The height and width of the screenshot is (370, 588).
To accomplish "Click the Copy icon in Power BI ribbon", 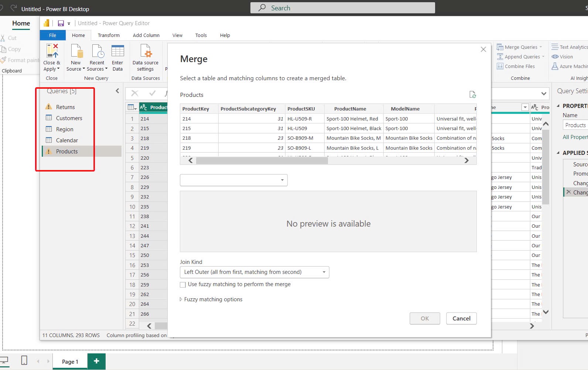I will point(3,49).
